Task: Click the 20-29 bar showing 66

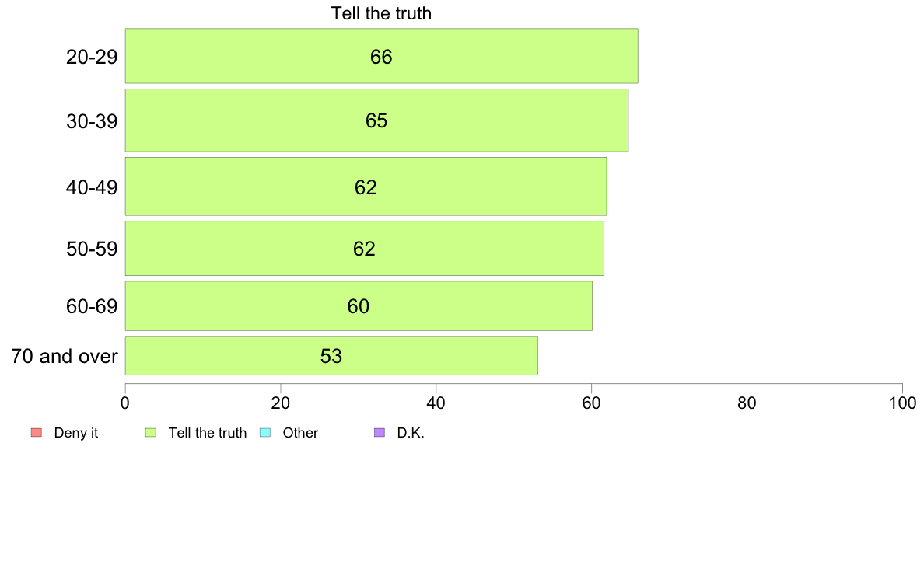Action: [381, 56]
